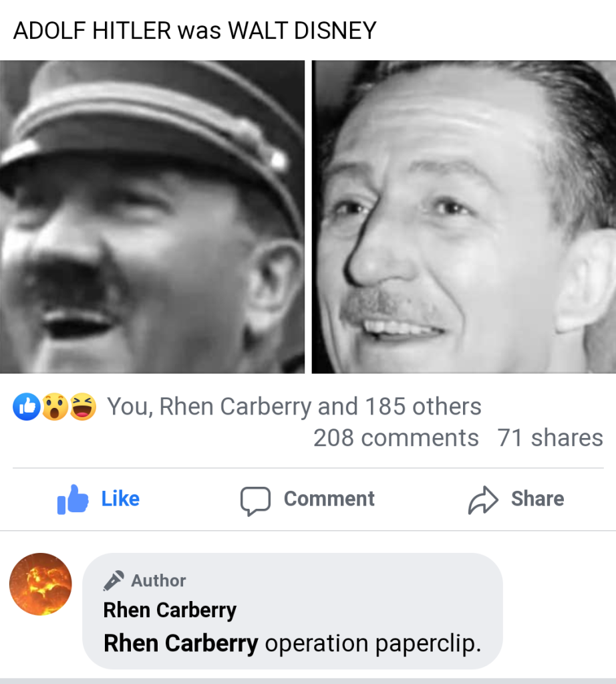Image resolution: width=616 pixels, height=684 pixels.
Task: Tap the arrow Share icon
Action: click(483, 500)
